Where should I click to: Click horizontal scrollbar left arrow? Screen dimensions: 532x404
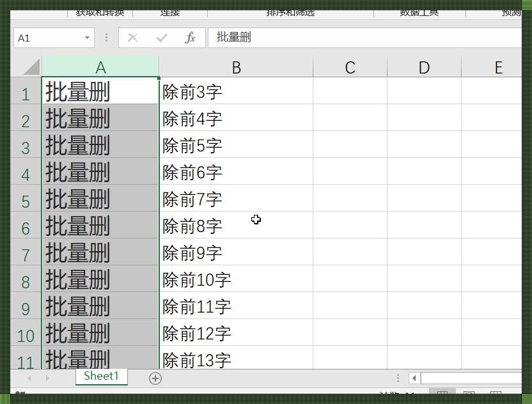pos(414,378)
